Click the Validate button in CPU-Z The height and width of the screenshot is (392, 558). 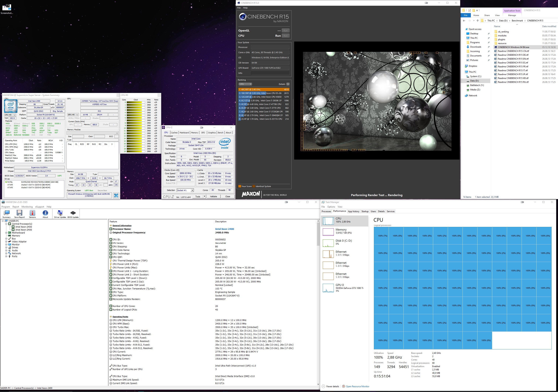pos(213,196)
